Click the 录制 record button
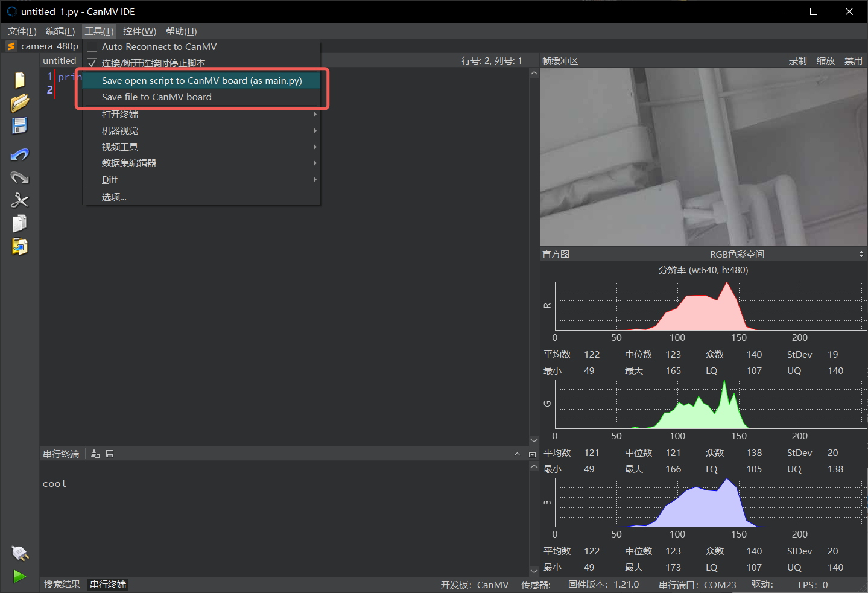The height and width of the screenshot is (593, 868). (797, 61)
